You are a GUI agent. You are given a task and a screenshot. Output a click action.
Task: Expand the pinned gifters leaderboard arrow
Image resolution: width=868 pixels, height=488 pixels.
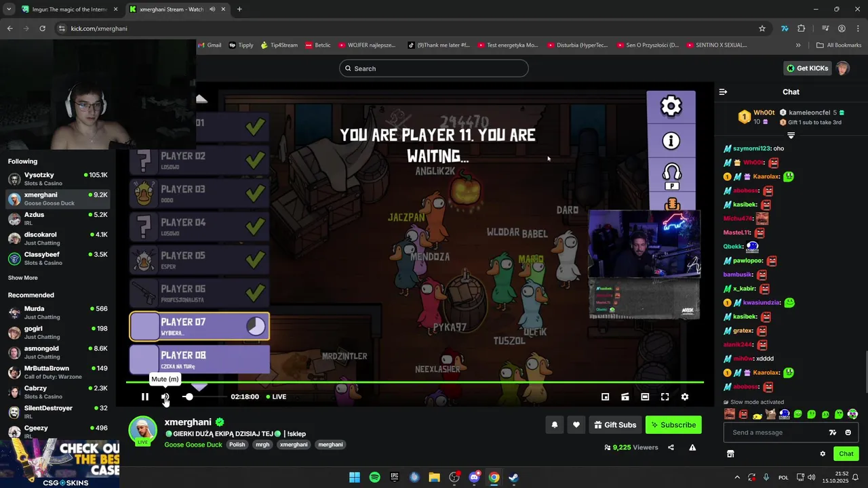[x=791, y=136]
